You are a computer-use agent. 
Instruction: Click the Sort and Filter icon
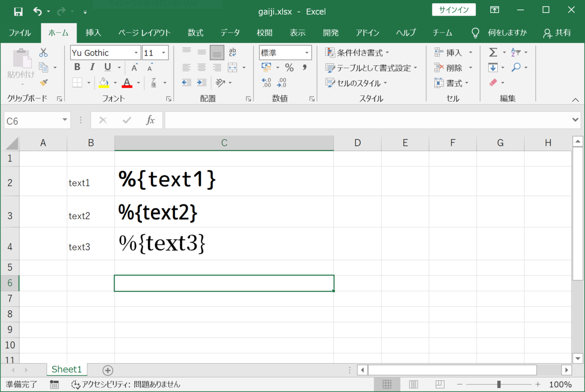tap(516, 52)
